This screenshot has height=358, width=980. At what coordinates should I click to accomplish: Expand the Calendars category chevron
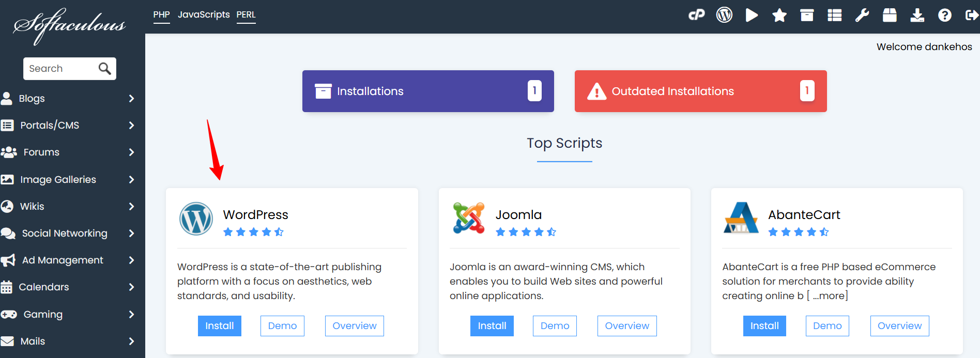[x=131, y=287]
